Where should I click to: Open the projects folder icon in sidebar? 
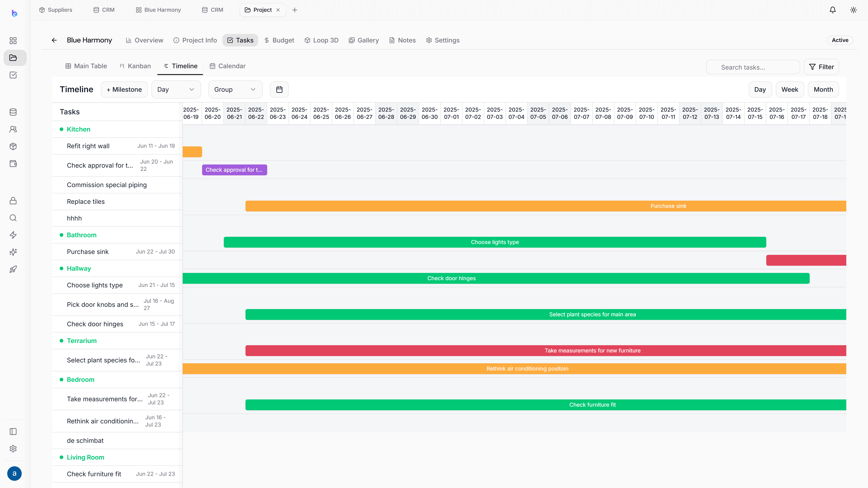click(13, 58)
